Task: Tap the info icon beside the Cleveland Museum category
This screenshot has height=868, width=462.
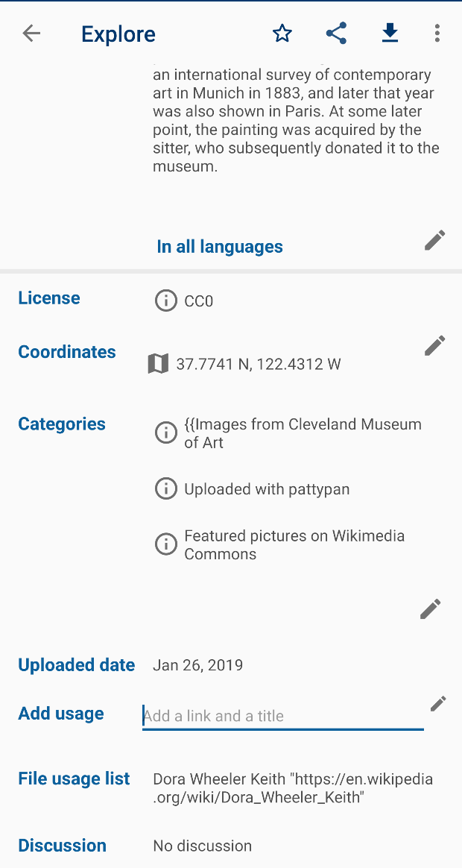Action: tap(165, 433)
